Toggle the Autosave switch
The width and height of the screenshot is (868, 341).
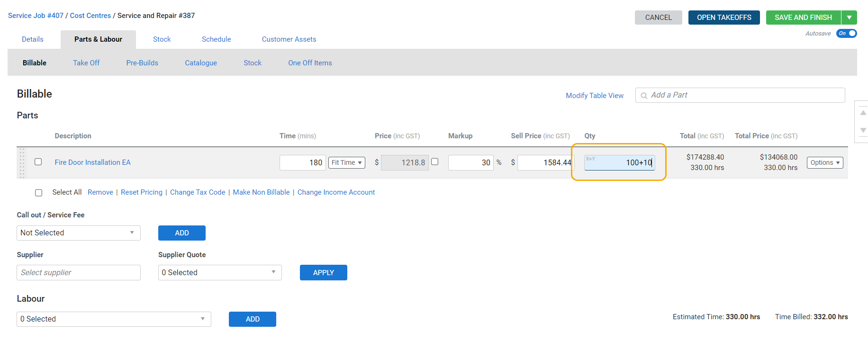pyautogui.click(x=846, y=33)
